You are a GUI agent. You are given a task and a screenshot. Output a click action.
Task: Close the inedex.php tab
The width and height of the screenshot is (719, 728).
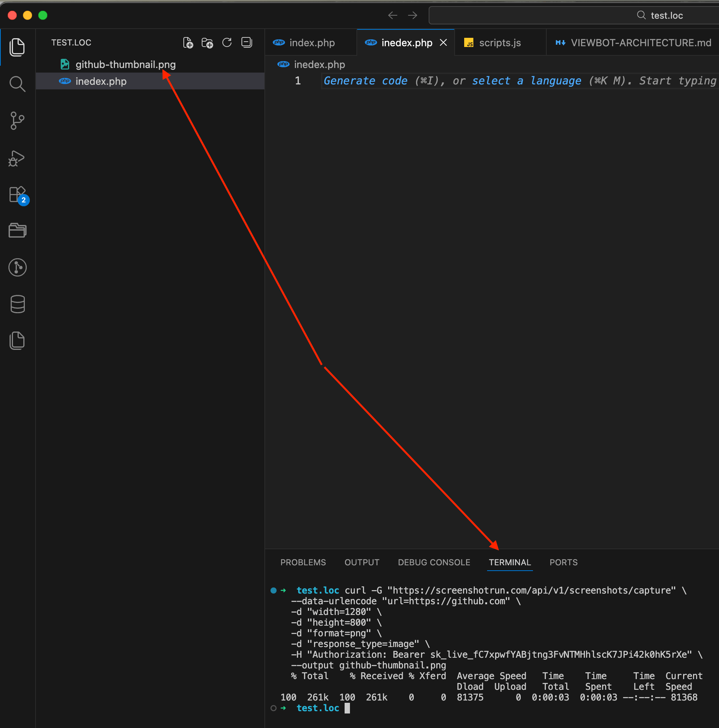pyautogui.click(x=443, y=42)
